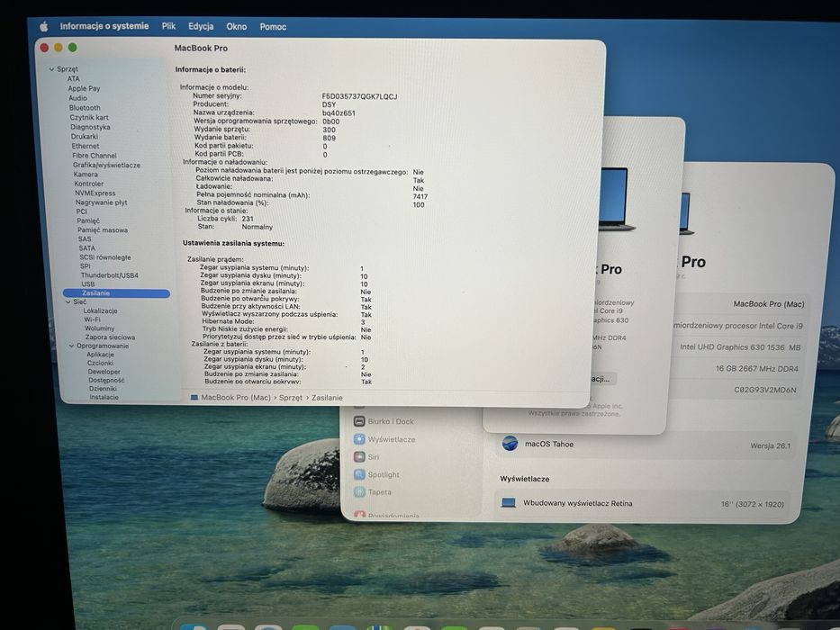840x630 pixels.
Task: Click the macOS Tahoe icon
Action: 510,444
